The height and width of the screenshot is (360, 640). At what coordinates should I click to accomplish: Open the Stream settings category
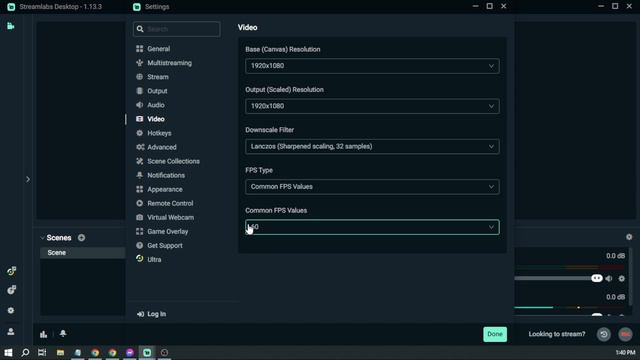[x=152, y=77]
